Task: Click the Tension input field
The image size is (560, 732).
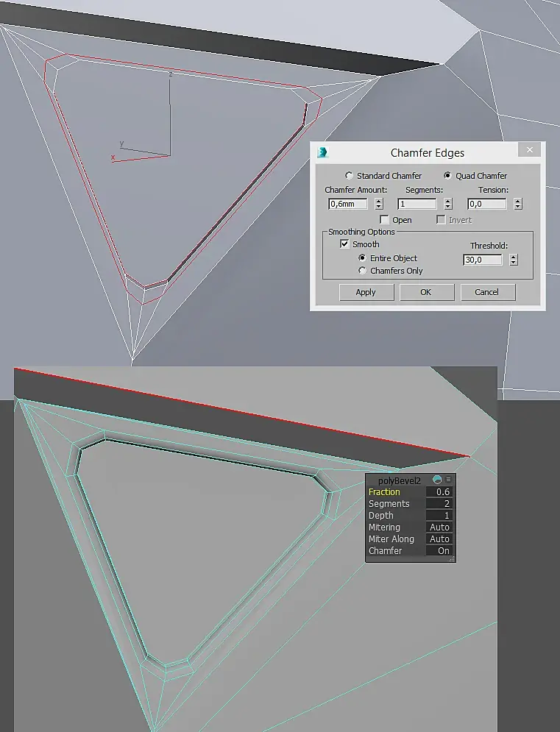Action: click(486, 204)
